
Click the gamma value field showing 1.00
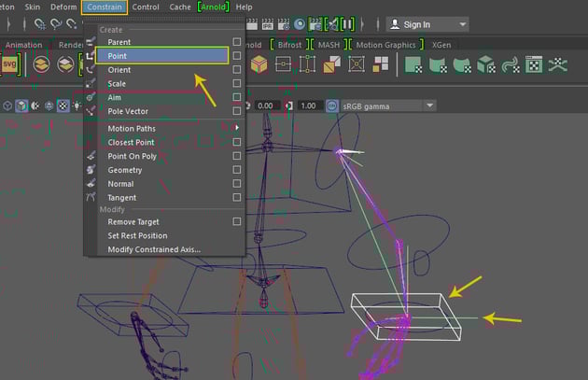click(309, 106)
